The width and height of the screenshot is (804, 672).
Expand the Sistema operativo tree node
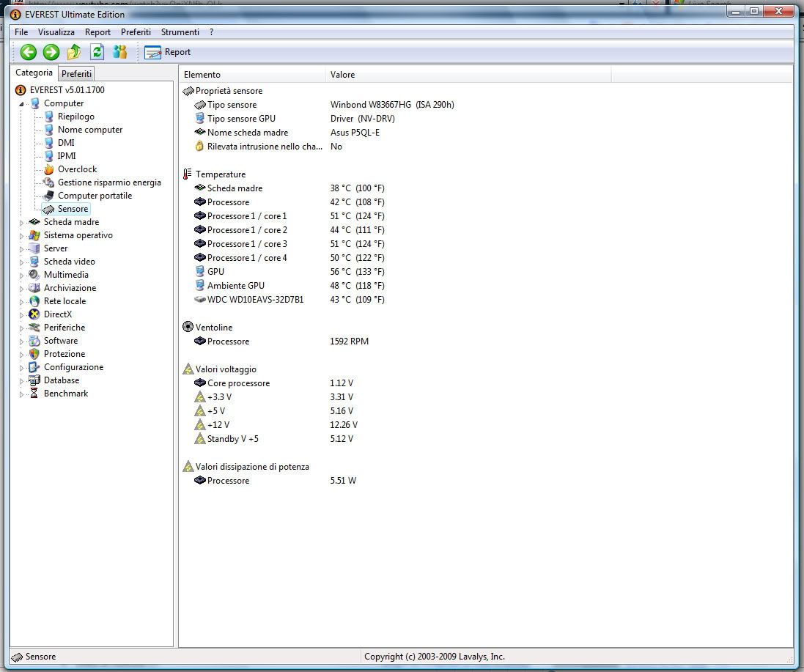(21, 236)
